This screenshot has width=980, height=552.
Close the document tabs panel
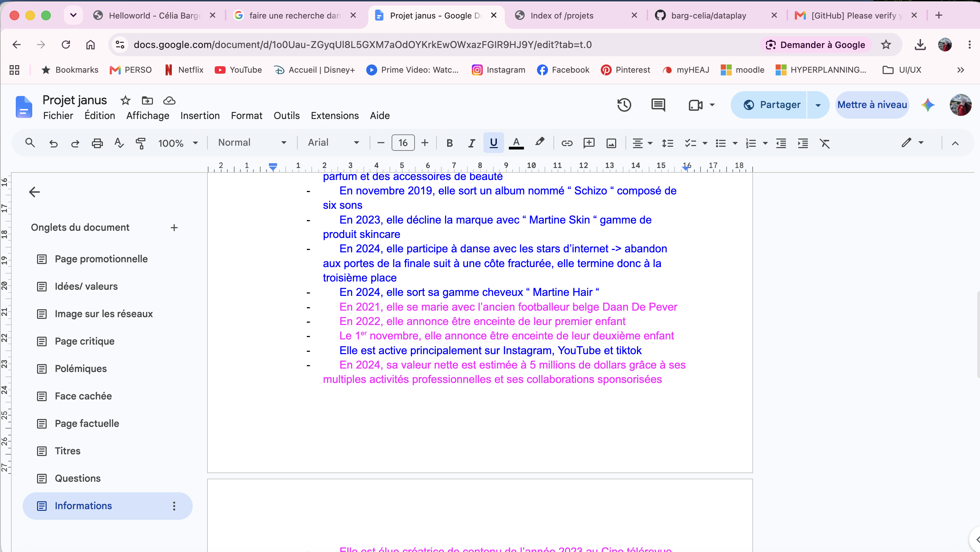tap(34, 192)
